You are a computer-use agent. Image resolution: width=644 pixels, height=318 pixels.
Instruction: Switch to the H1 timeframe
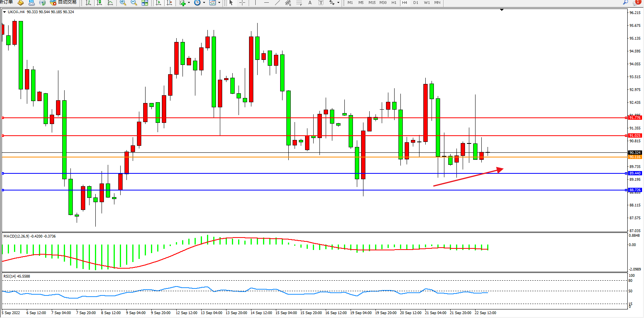(394, 3)
